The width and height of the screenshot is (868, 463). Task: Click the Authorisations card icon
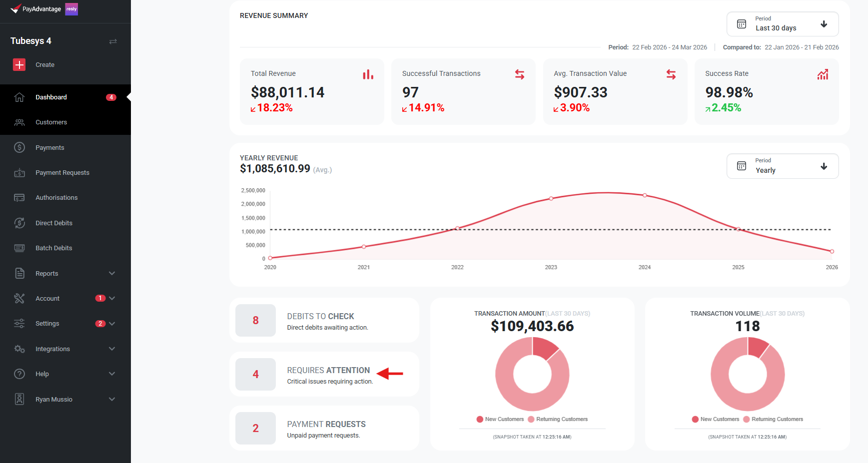click(x=19, y=198)
